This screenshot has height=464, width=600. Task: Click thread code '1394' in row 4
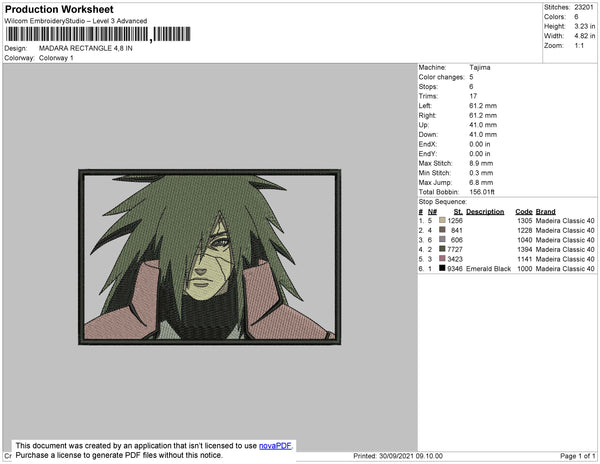click(525, 249)
